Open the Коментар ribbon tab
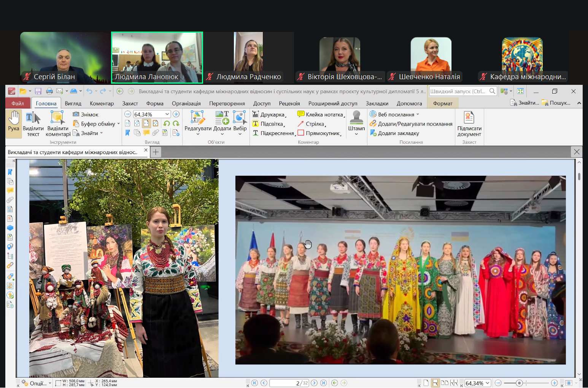Screen dimensions: 588x388 click(x=102, y=103)
